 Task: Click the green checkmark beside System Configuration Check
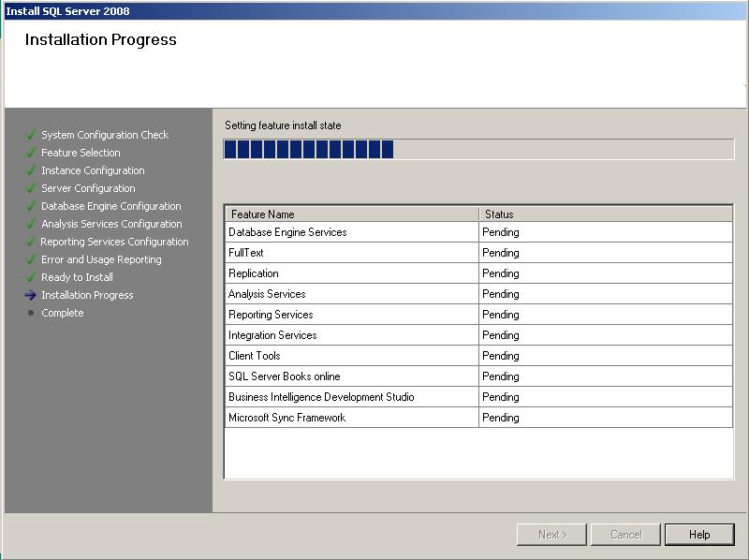(x=31, y=135)
